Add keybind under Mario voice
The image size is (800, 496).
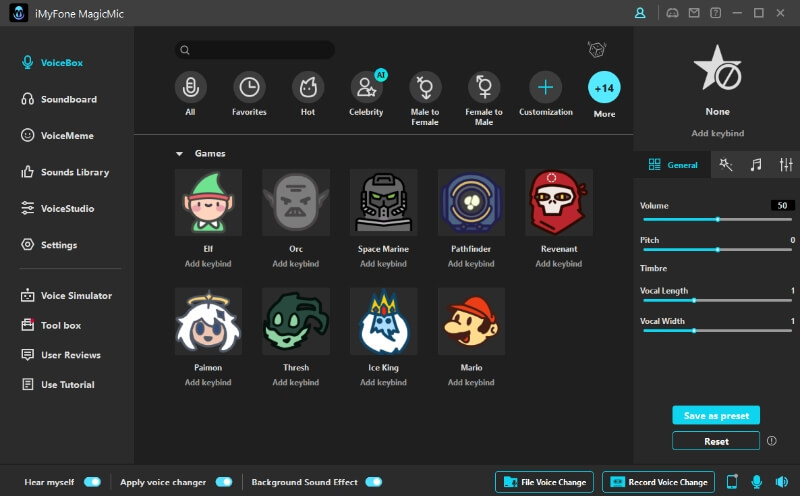[471, 382]
